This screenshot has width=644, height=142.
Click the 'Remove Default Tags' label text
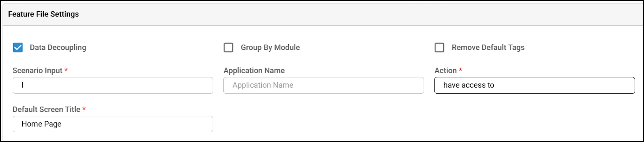point(488,47)
